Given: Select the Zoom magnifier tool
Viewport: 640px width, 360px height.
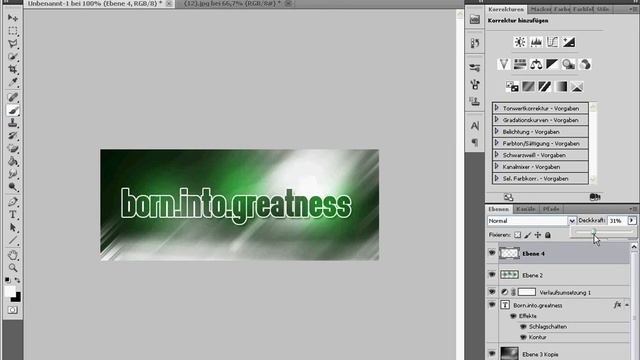Looking at the screenshot, I should click(13, 268).
